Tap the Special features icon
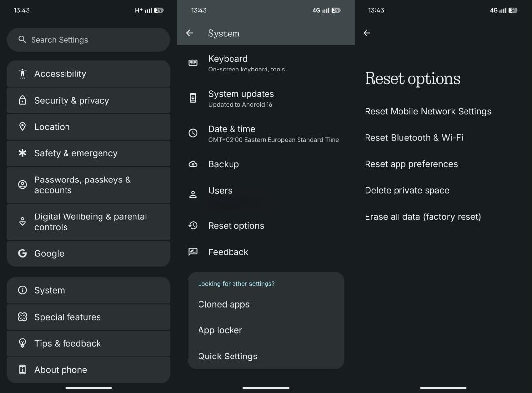Screen dimensions: 532x393 point(22,317)
